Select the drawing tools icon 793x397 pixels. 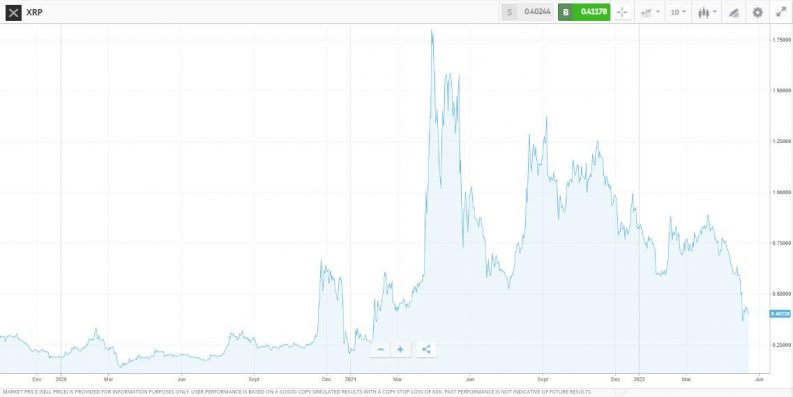pos(734,13)
